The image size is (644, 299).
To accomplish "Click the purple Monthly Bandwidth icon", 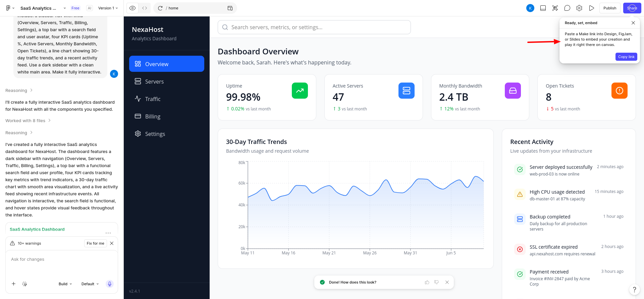I will click(x=513, y=91).
